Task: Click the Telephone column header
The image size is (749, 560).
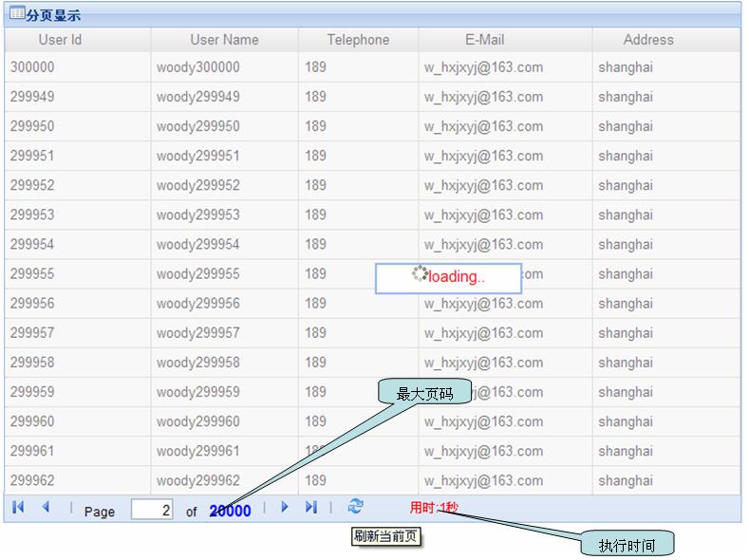Action: tap(358, 40)
